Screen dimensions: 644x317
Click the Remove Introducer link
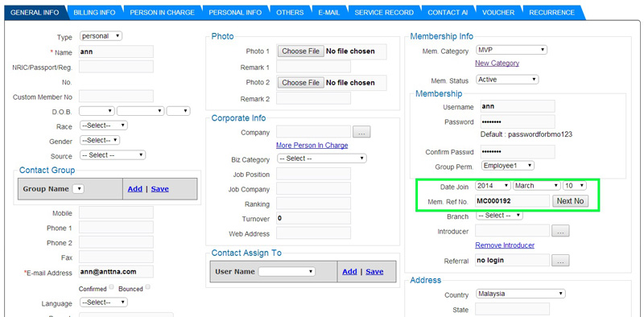pos(505,245)
